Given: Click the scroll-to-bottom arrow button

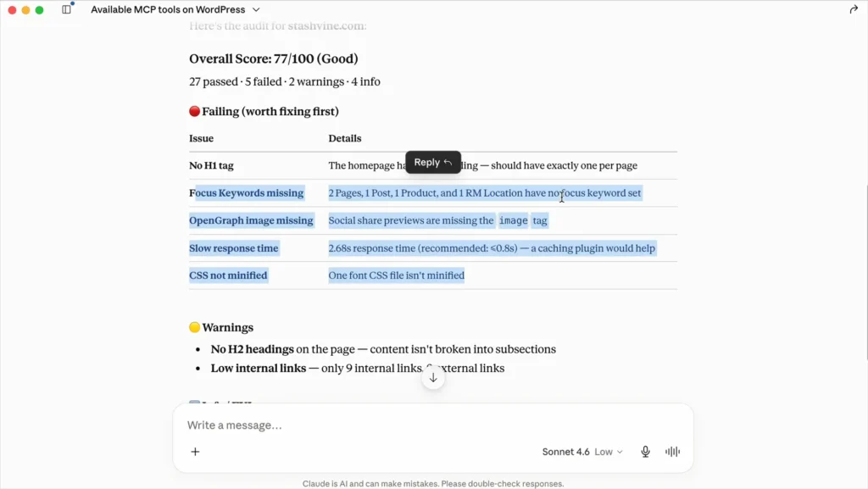Looking at the screenshot, I should tap(433, 378).
